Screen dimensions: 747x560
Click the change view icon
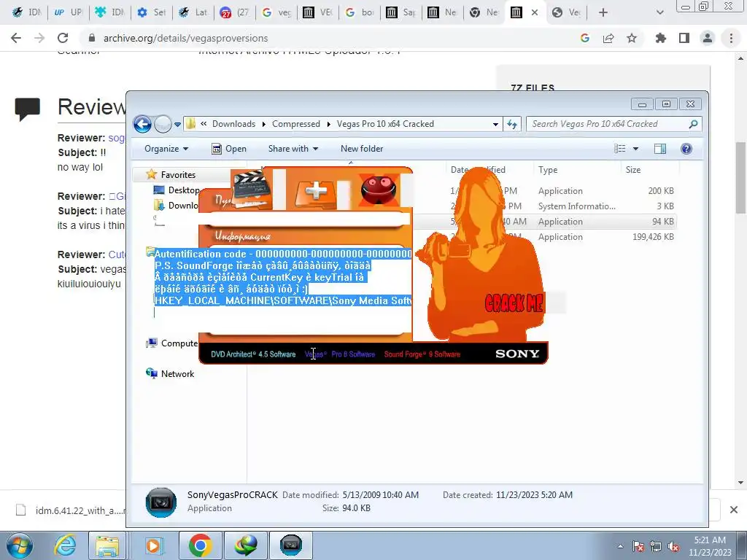(620, 149)
